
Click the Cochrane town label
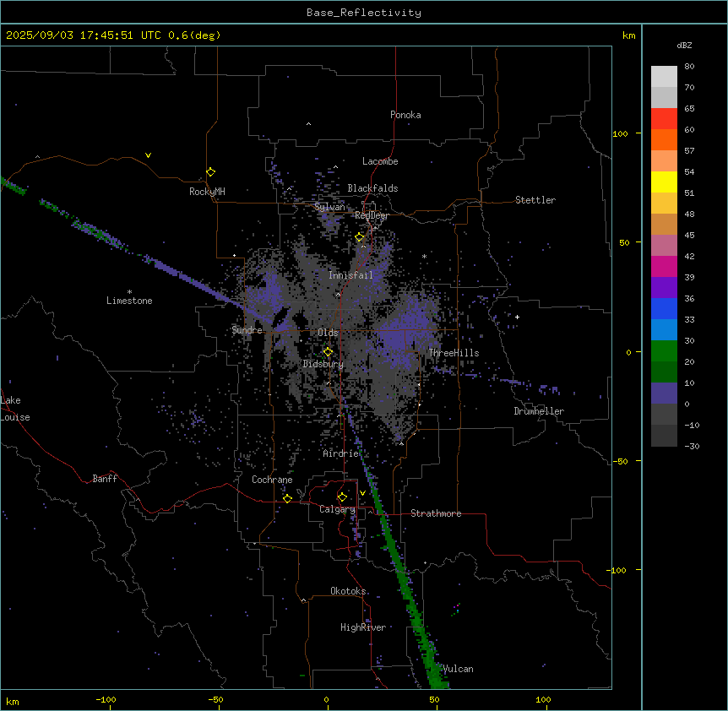pyautogui.click(x=272, y=480)
